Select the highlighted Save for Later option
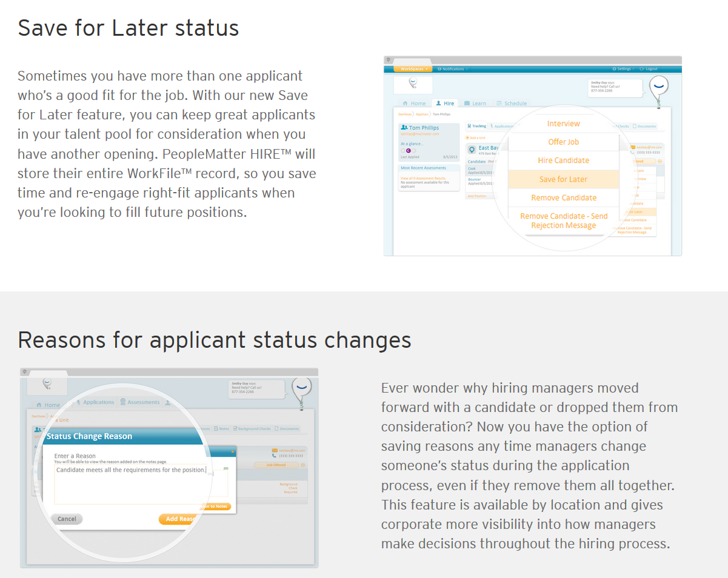This screenshot has width=728, height=578. pos(564,179)
